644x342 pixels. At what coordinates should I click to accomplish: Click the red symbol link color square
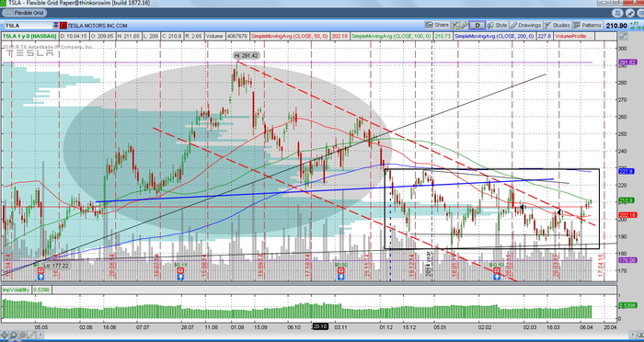click(63, 26)
